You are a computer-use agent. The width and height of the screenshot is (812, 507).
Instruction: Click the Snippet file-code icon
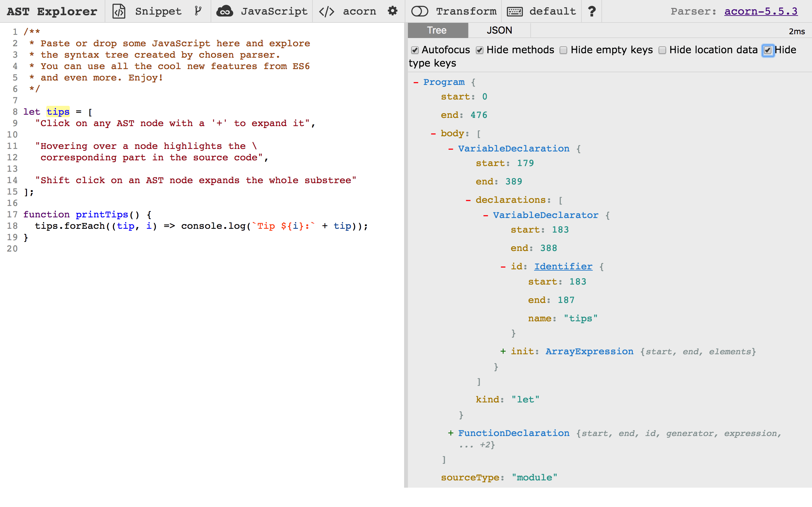tap(119, 11)
